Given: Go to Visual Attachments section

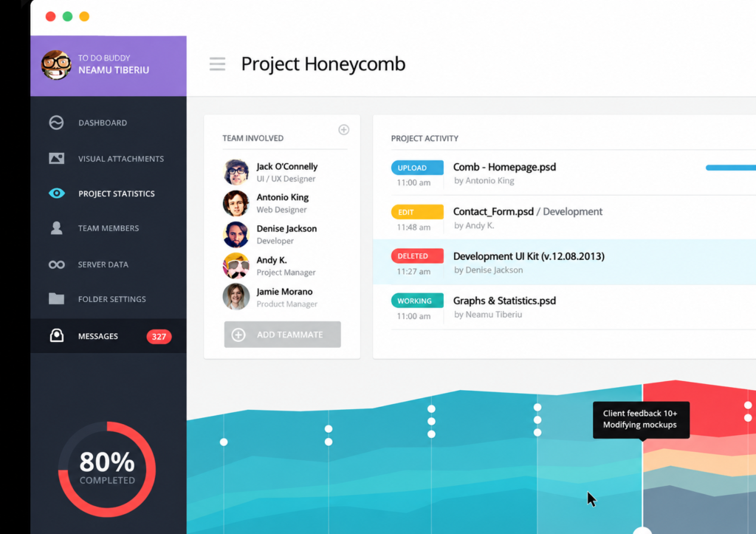Looking at the screenshot, I should pos(121,159).
